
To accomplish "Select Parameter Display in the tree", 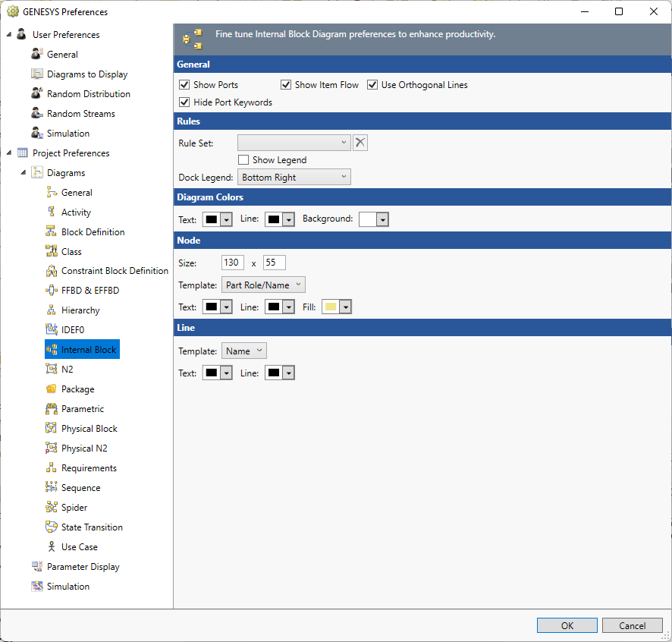I will [83, 567].
